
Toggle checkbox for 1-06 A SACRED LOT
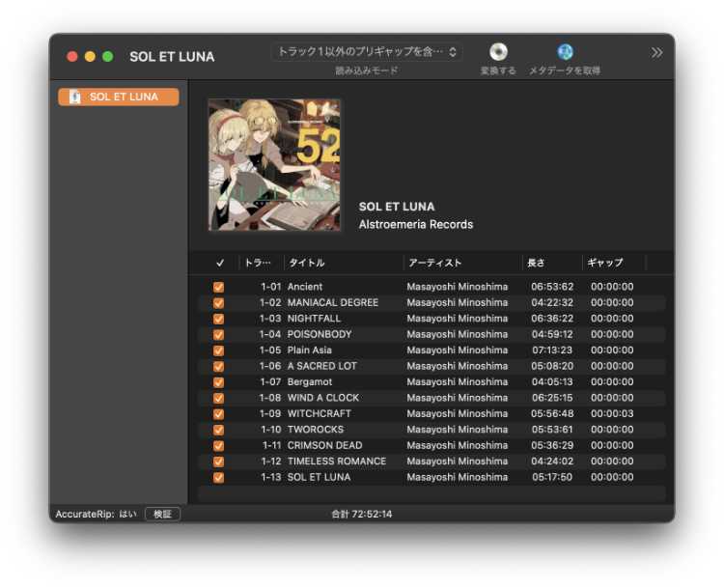pyautogui.click(x=218, y=367)
